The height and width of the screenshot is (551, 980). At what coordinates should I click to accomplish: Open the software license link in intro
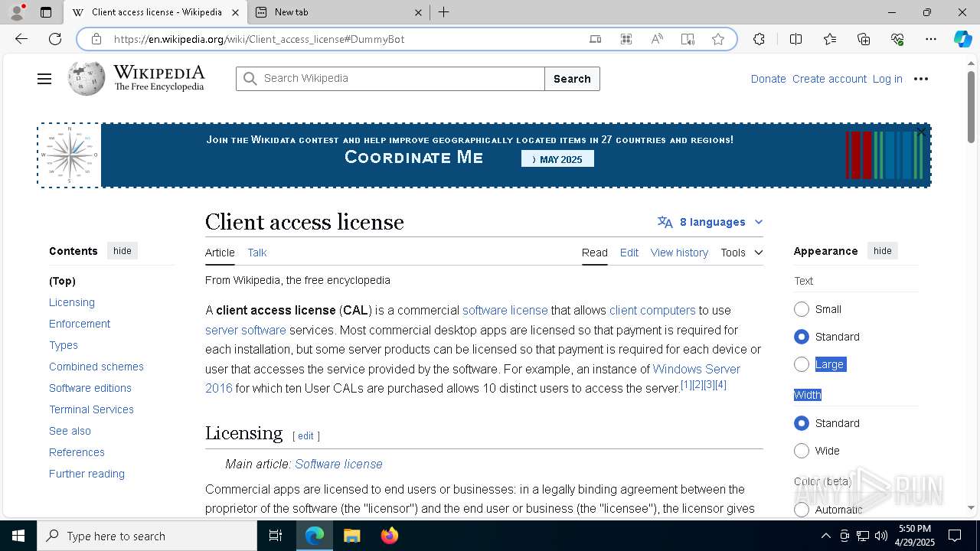pyautogui.click(x=505, y=310)
